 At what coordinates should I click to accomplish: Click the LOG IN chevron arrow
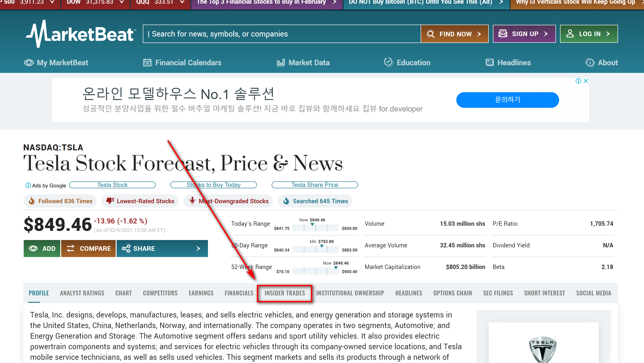coord(608,34)
